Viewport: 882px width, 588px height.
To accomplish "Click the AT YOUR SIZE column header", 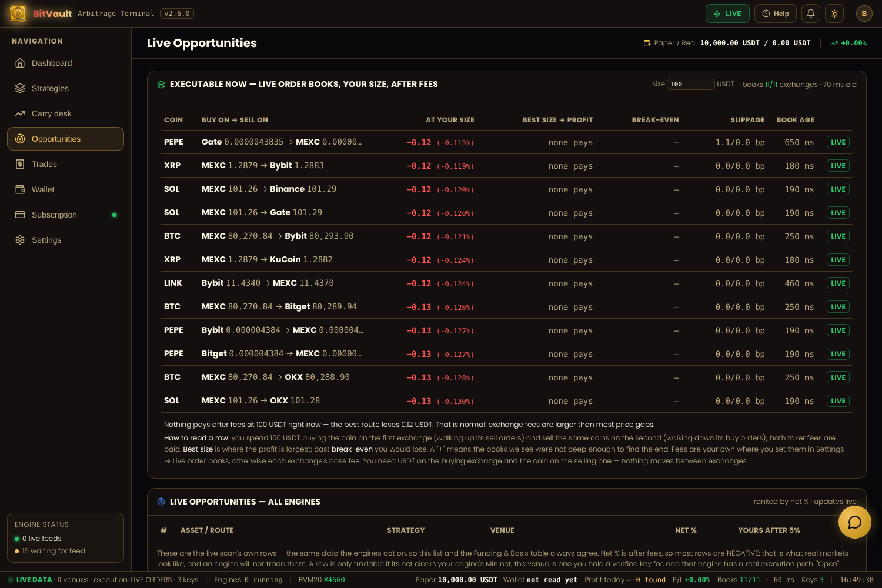I will coord(450,120).
